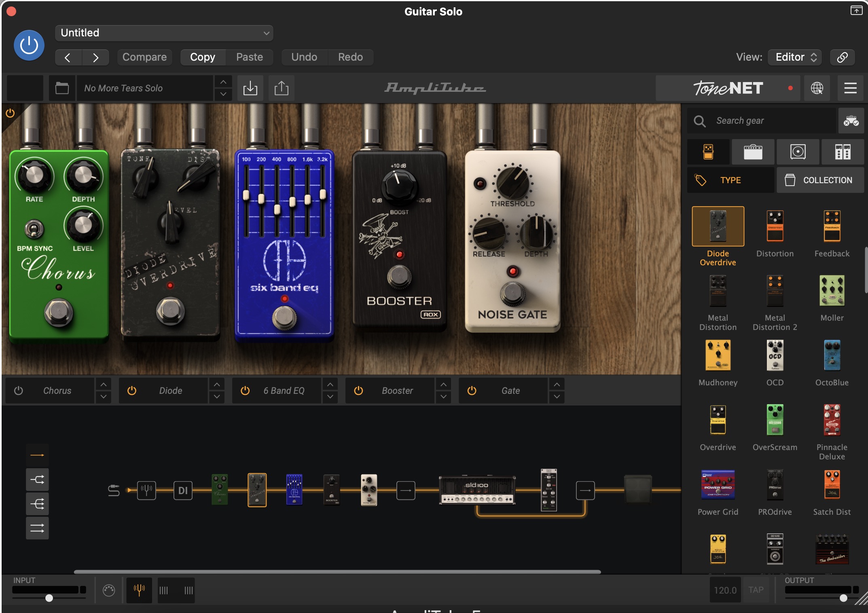Select the rack unit after the amp
Image resolution: width=868 pixels, height=613 pixels.
click(549, 490)
